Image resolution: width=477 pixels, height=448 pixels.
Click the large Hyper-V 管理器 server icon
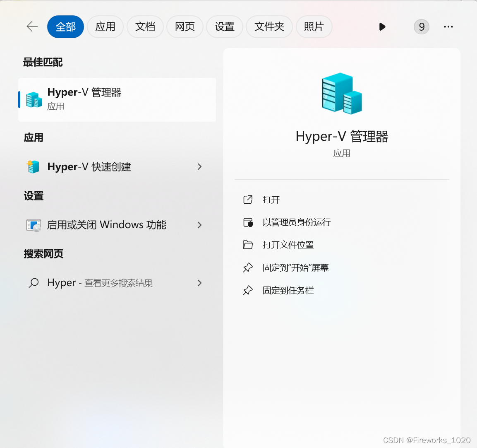pos(342,94)
